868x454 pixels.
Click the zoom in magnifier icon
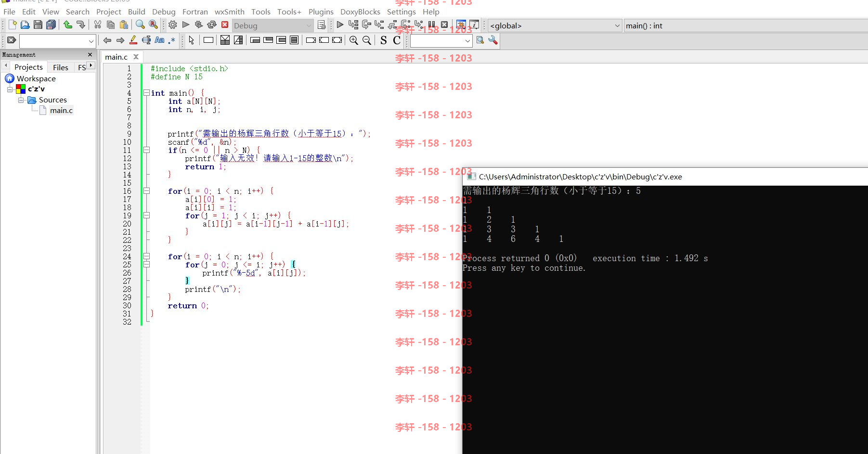354,40
